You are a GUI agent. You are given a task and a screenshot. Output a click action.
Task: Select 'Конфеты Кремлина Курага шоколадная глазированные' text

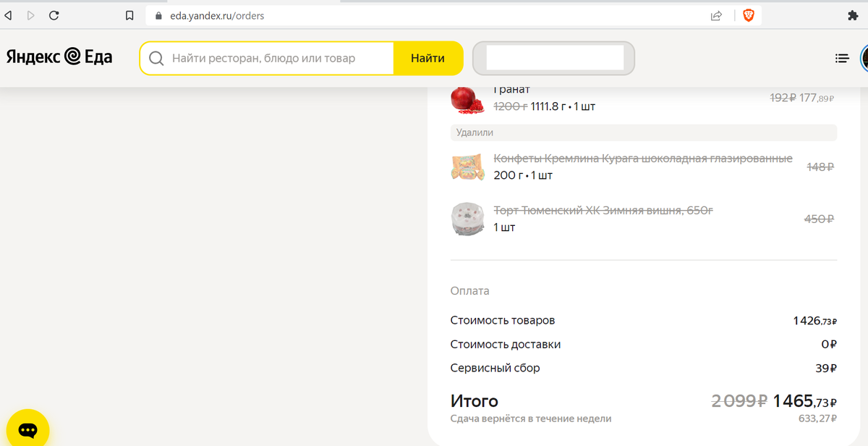click(x=643, y=159)
